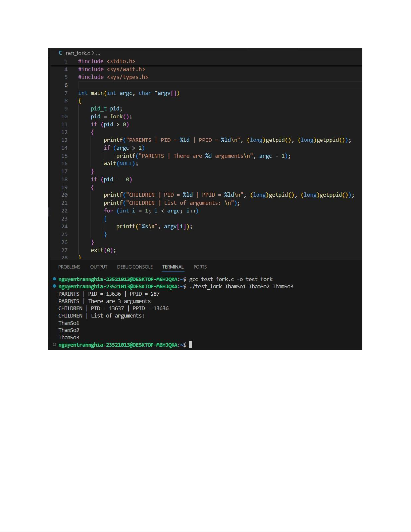Click the 'pid_t pid;' declaration
The image size is (411, 532).
coord(106,108)
